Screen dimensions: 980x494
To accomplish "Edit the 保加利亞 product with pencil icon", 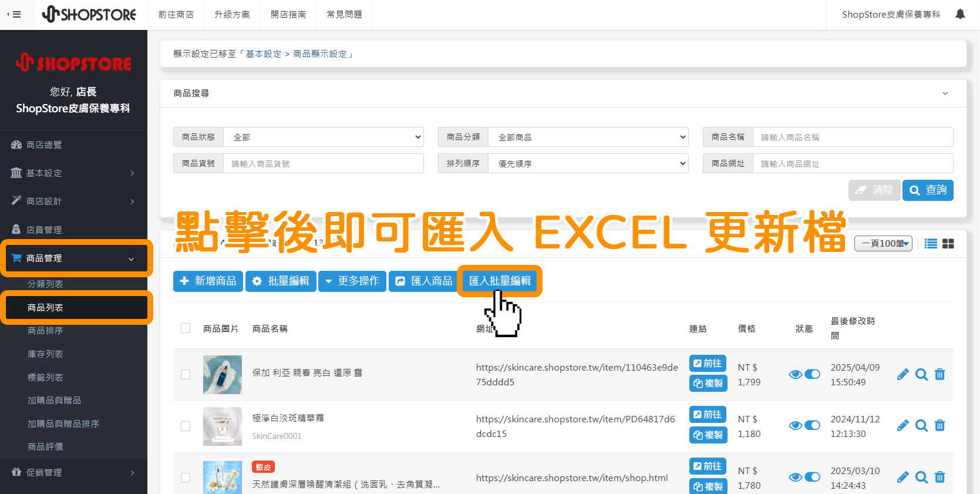I will (903, 374).
